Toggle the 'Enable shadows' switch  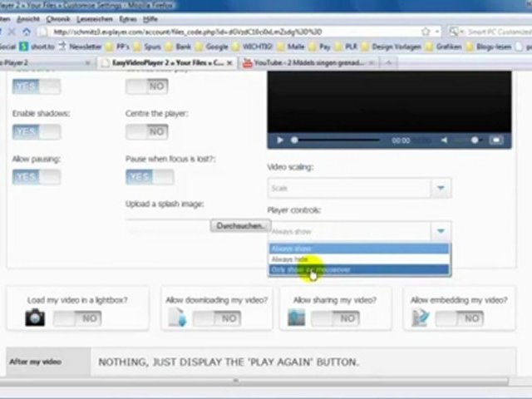tap(36, 132)
